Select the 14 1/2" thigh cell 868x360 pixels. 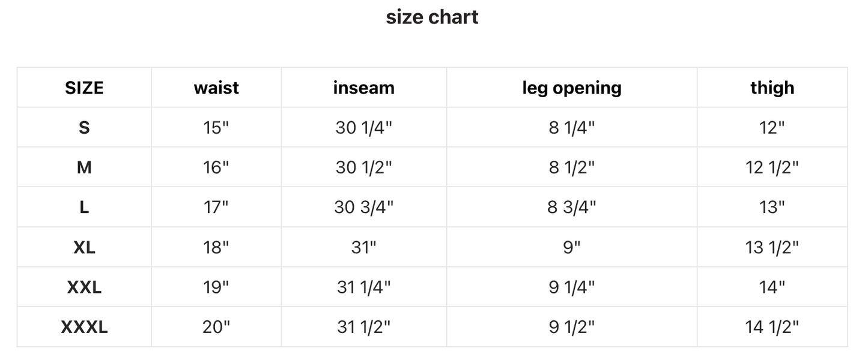tap(772, 327)
